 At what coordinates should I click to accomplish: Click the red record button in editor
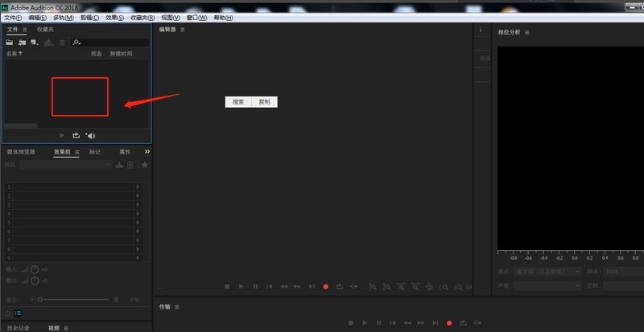(x=325, y=286)
